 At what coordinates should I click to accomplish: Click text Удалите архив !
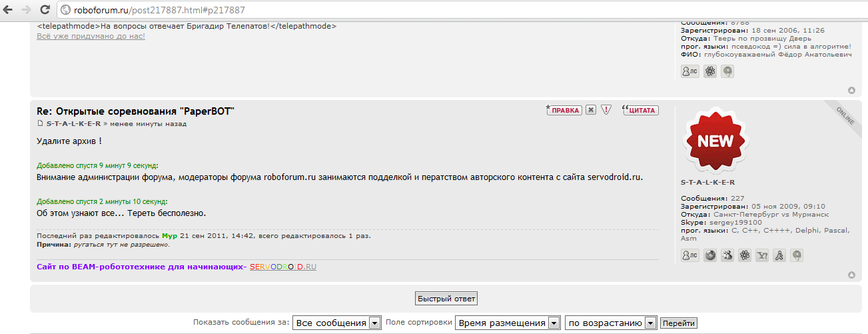69,141
